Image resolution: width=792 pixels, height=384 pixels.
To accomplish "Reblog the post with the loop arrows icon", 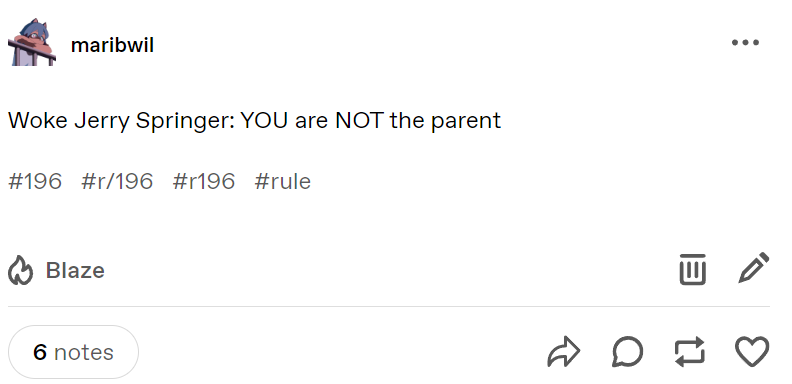I will pyautogui.click(x=689, y=352).
